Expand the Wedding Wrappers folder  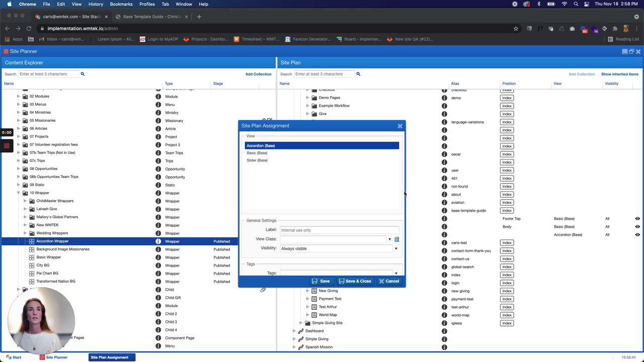(x=26, y=233)
